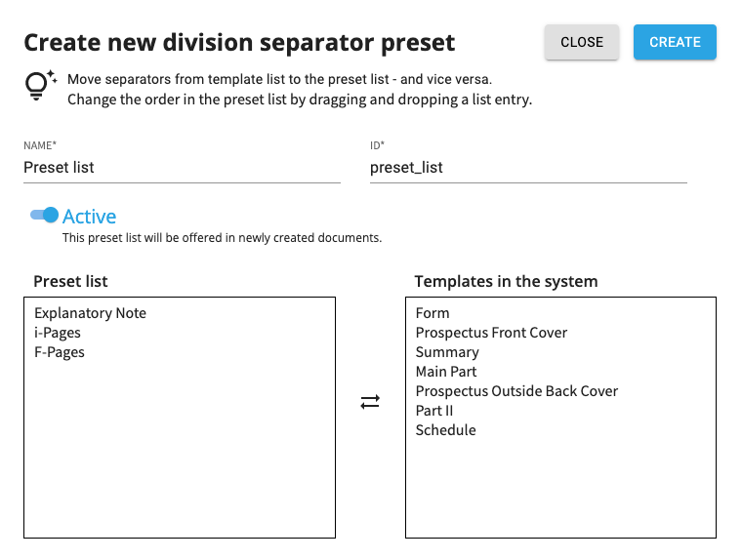Viewport: 742px width, 560px height.
Task: Select Prospectus Outside Back Cover template
Action: 516,391
